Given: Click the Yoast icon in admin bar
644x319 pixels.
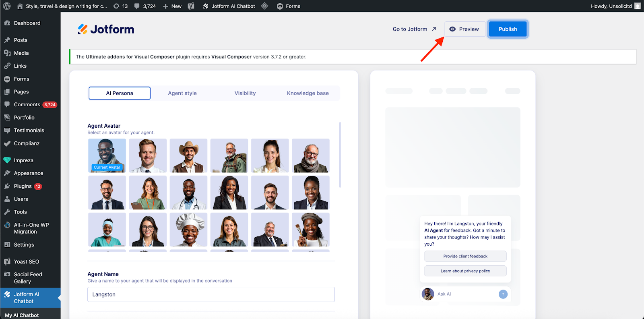Looking at the screenshot, I should [191, 6].
